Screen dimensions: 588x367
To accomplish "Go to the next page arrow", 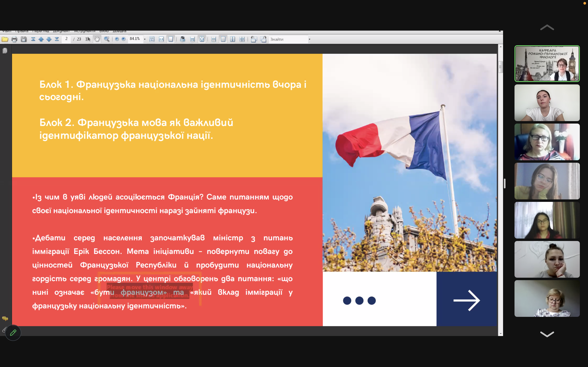I will click(x=49, y=39).
